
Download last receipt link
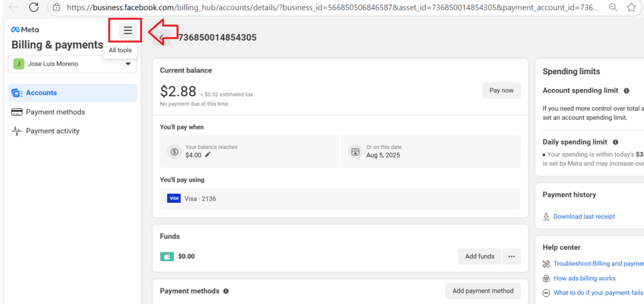[x=584, y=217]
